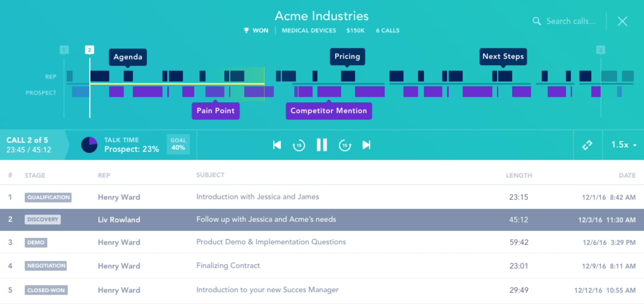Click rep name Liv Rowland
This screenshot has height=304, width=644.
[119, 220]
